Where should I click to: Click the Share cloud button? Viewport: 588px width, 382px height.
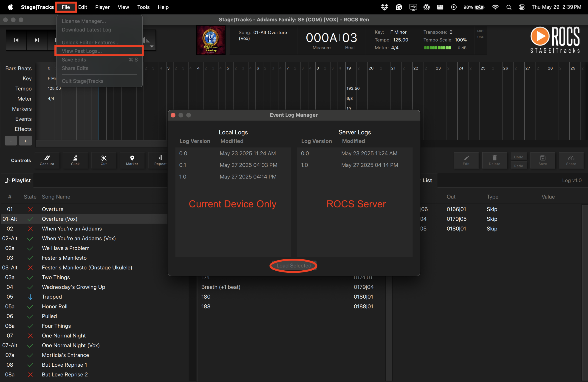(571, 160)
